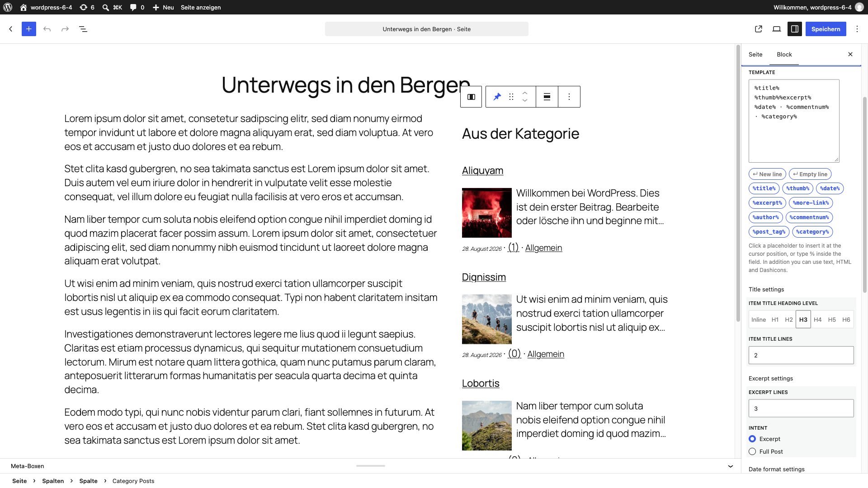
Task: Open comments indicator in admin bar
Action: 137,7
